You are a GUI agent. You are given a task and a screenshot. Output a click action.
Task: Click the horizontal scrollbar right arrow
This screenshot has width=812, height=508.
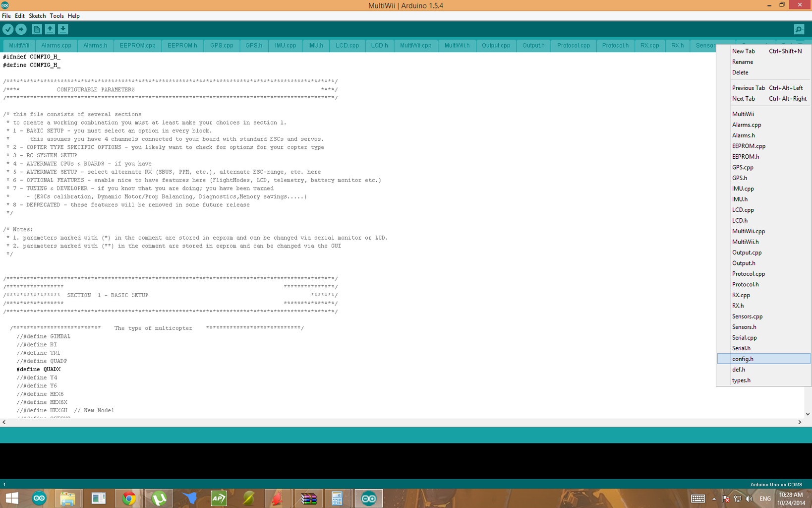[800, 422]
